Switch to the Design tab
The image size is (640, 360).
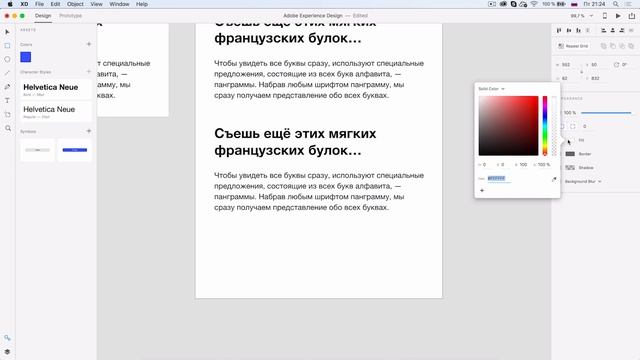pos(43,16)
